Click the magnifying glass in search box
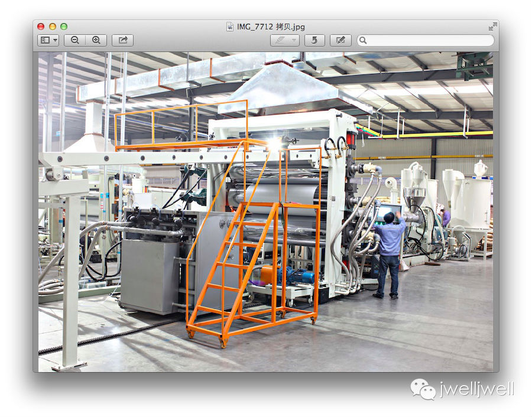This screenshot has height=417, width=532. 363,40
